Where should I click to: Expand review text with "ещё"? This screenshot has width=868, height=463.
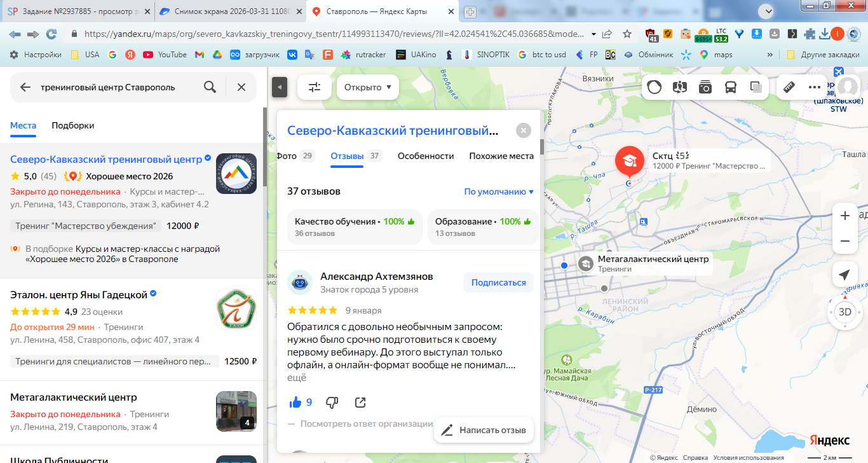297,378
